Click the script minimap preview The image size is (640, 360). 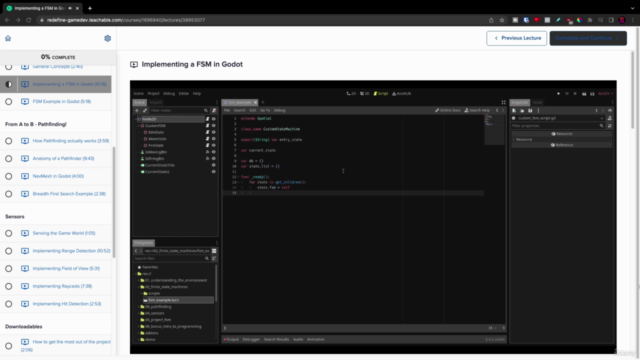click(494, 129)
